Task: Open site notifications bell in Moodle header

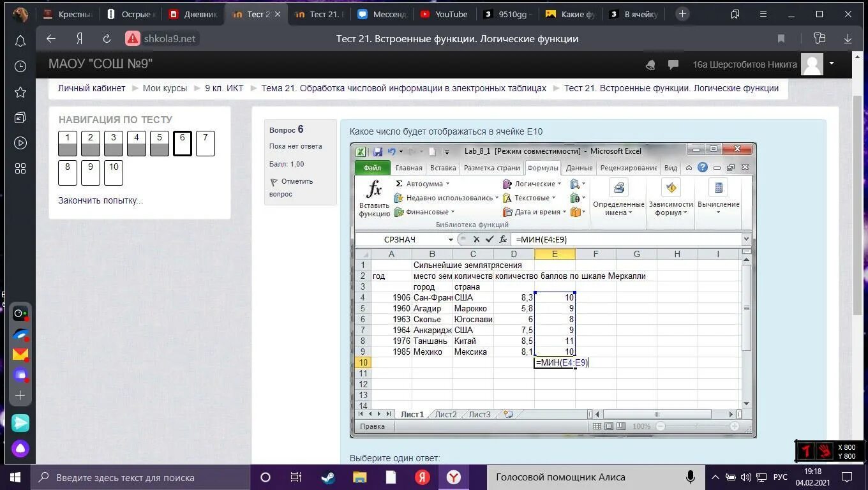Action: [x=650, y=64]
